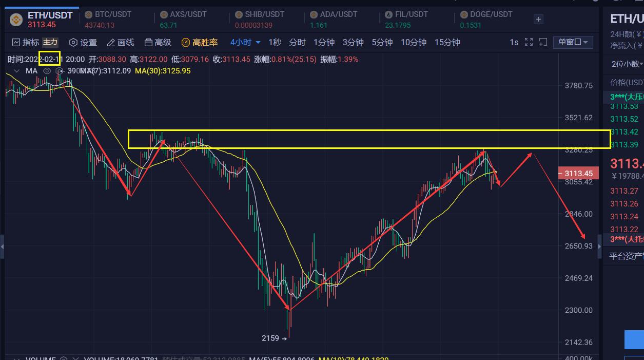Click the DOGE coin icon in tab
This screenshot has height=360, width=644.
tap(463, 14)
